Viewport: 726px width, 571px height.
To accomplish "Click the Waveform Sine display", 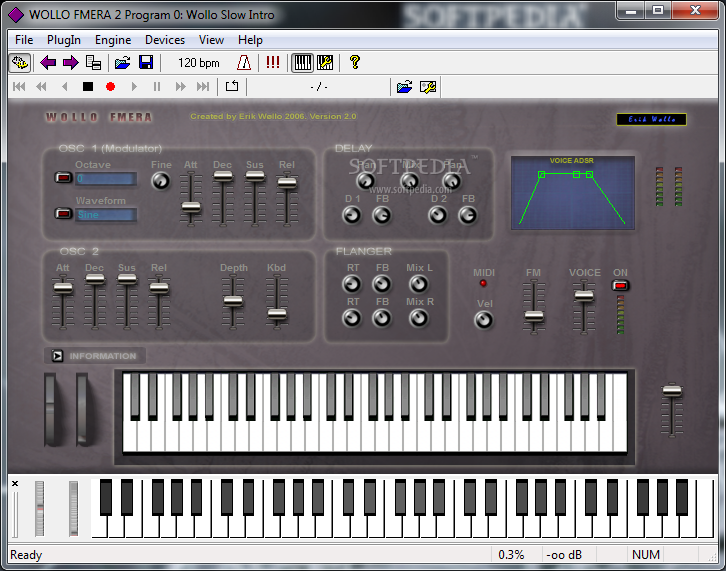I will click(x=106, y=214).
